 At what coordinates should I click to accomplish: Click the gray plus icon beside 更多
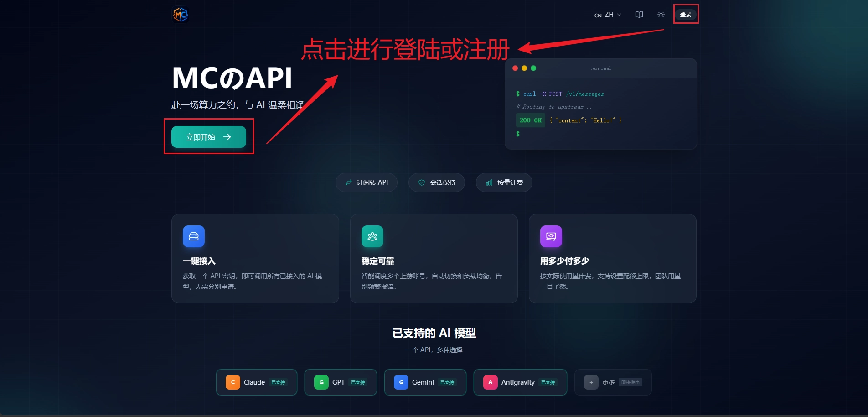coord(591,382)
